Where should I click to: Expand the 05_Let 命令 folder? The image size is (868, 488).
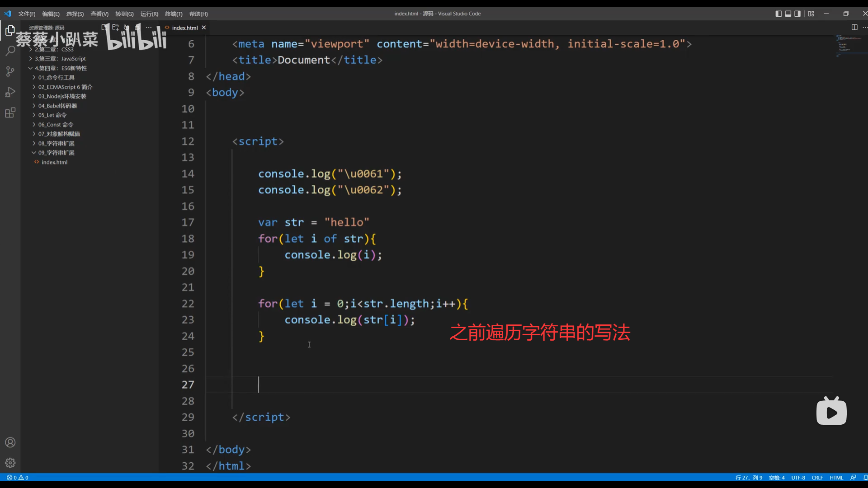(x=52, y=115)
